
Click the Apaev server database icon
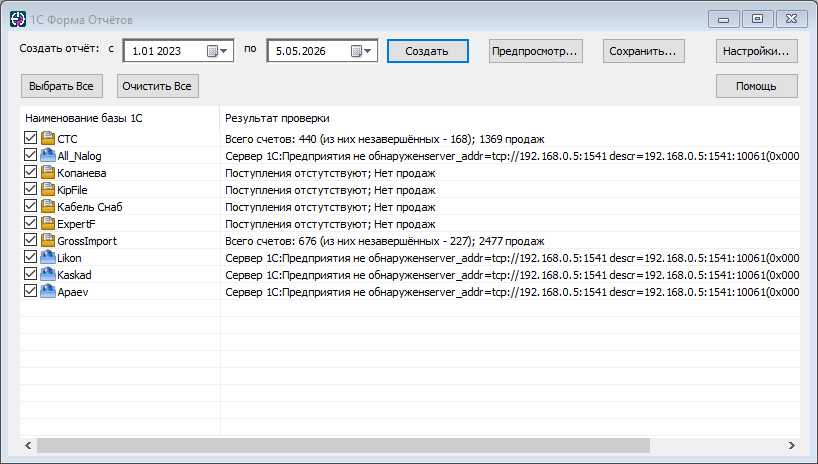pyautogui.click(x=48, y=291)
